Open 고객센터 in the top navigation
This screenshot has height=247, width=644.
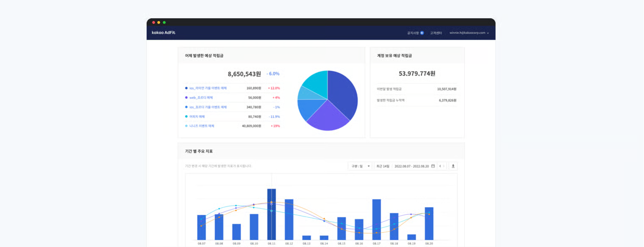(x=436, y=33)
